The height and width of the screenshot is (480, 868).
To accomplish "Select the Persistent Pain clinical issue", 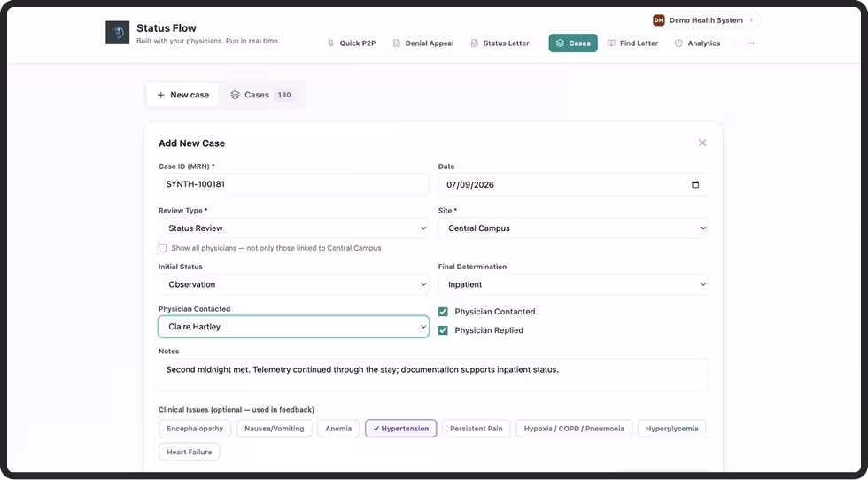I will (x=477, y=429).
